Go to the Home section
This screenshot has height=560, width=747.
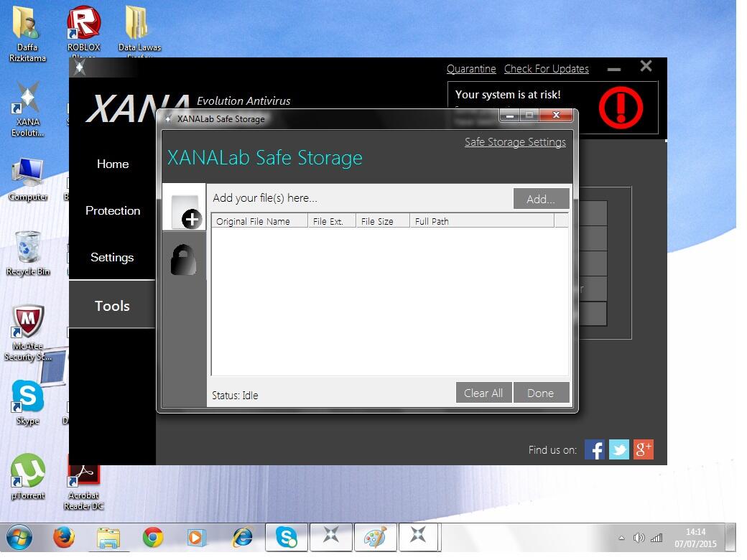[x=113, y=164]
